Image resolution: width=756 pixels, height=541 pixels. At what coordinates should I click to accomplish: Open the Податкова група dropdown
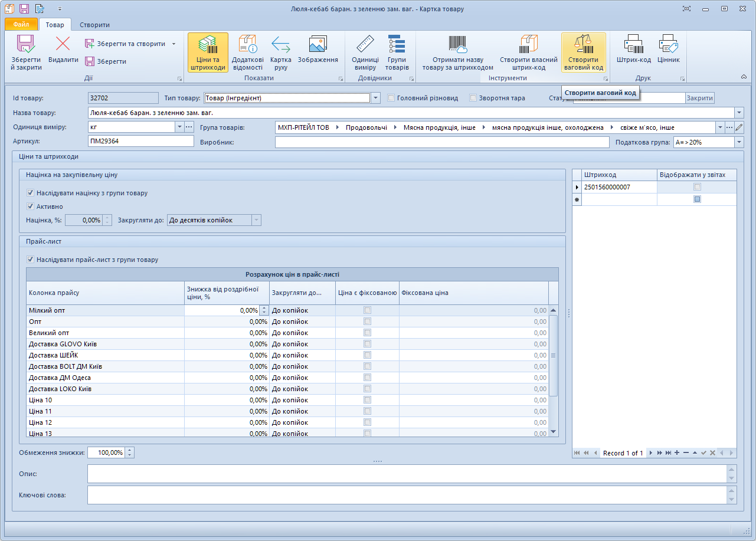739,142
